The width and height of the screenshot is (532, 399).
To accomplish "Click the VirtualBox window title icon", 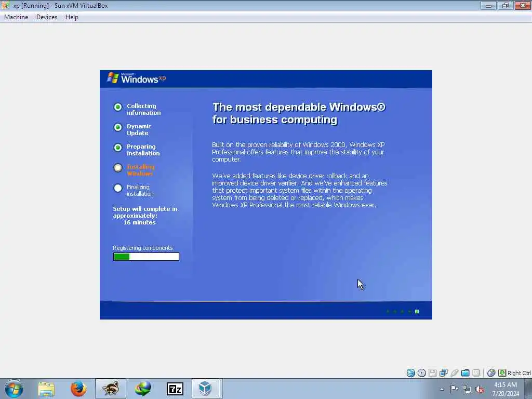I will (5, 5).
